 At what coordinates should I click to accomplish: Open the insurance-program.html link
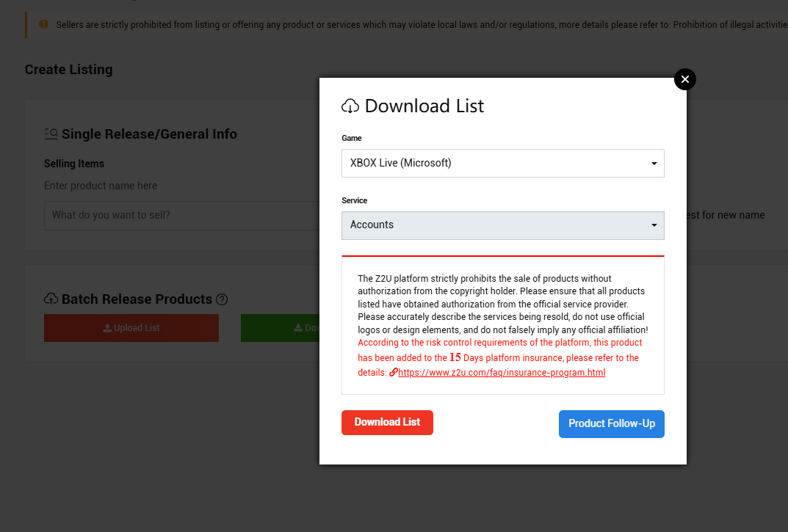point(502,373)
